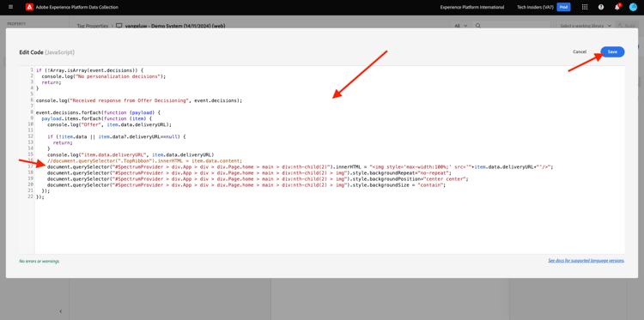The height and width of the screenshot is (320, 644).
Task: Click the backgroundRepeat no-repeat line
Action: point(249,172)
